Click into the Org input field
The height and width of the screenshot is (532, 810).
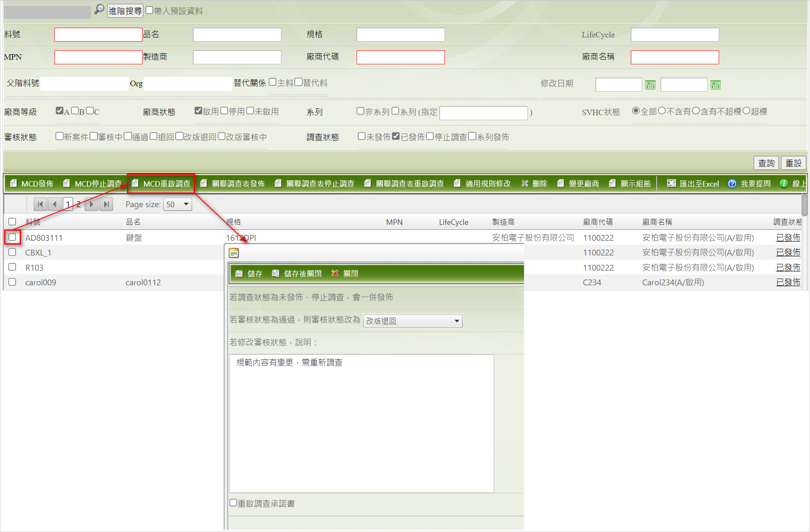point(188,84)
